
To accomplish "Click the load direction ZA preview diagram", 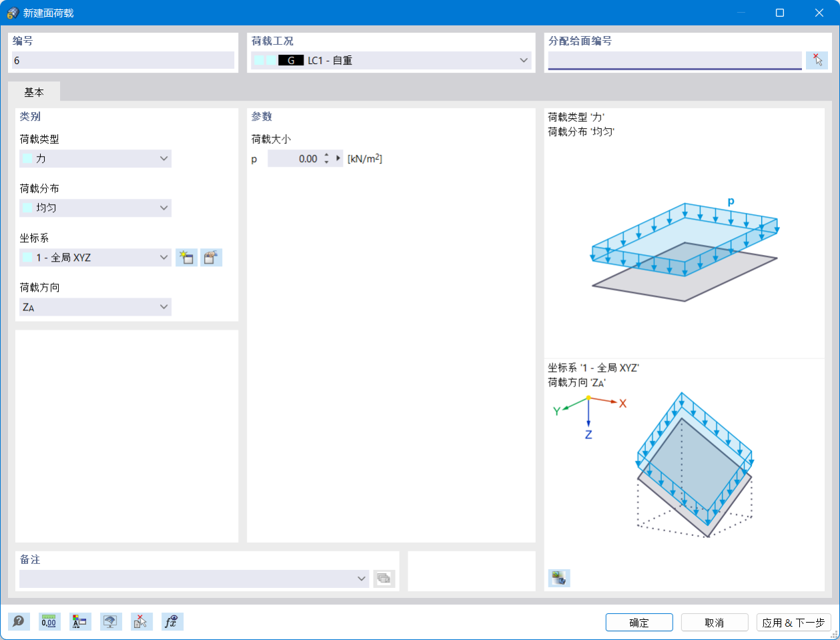I will (x=695, y=465).
